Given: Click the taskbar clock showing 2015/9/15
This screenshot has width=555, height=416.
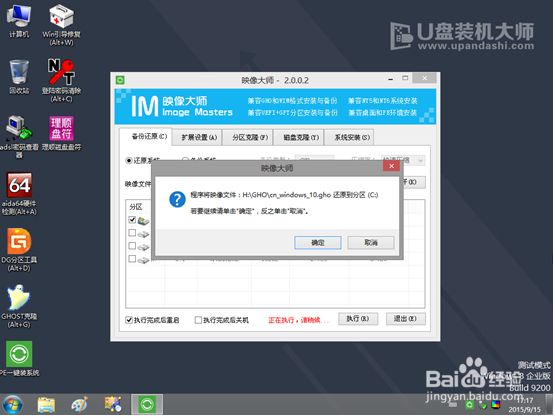Looking at the screenshot, I should (x=525, y=405).
